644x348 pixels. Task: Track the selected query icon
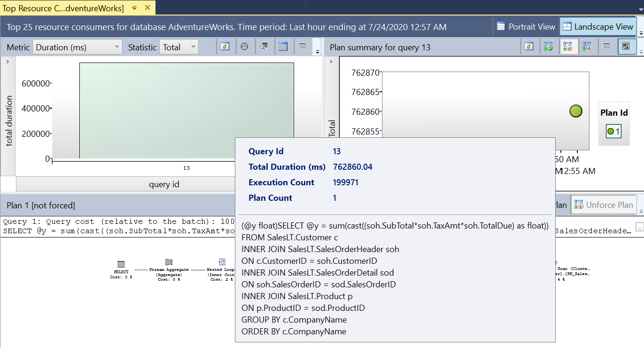(x=244, y=47)
